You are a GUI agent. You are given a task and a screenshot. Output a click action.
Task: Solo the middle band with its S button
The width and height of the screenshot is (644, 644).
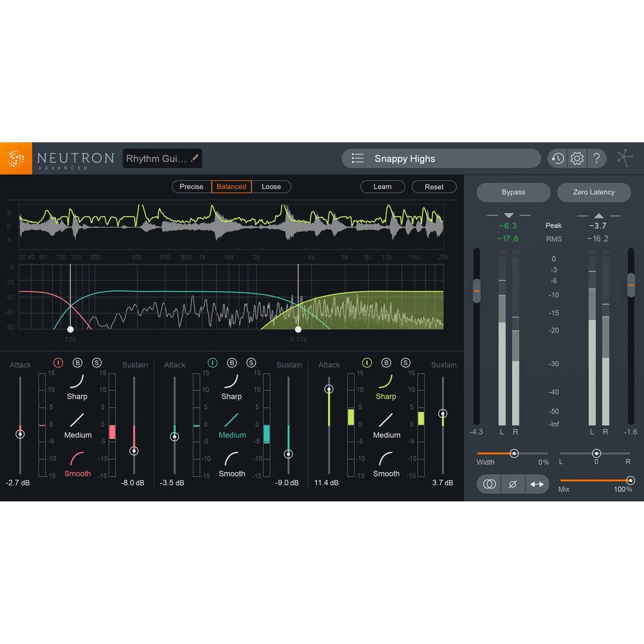click(252, 363)
